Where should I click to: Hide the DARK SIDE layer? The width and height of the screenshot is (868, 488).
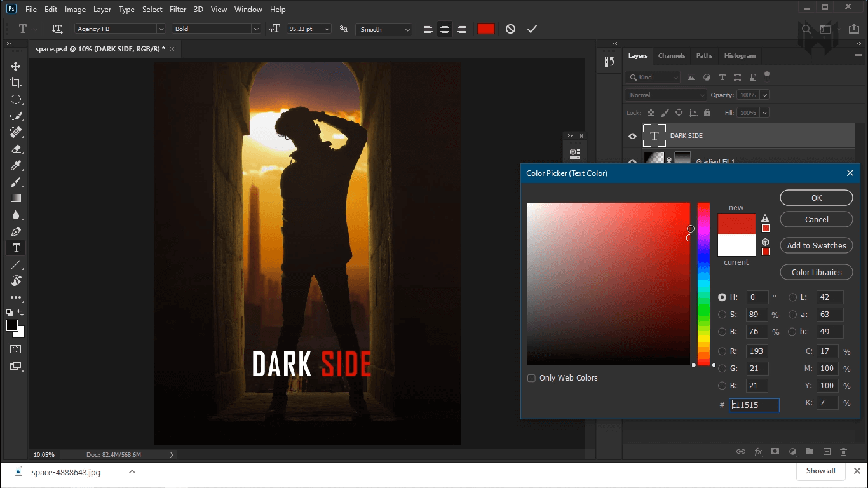pyautogui.click(x=632, y=136)
